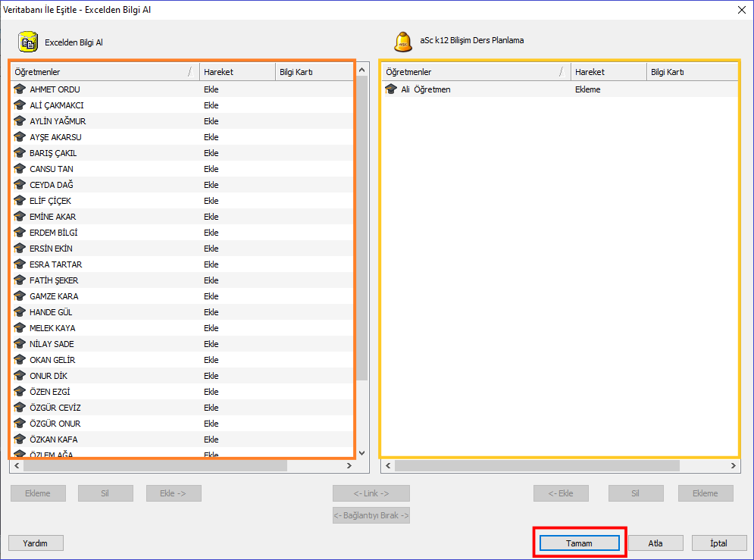This screenshot has height=560, width=754.
Task: Choose the teacher icon for ERSİN EKİN
Action: pos(20,248)
